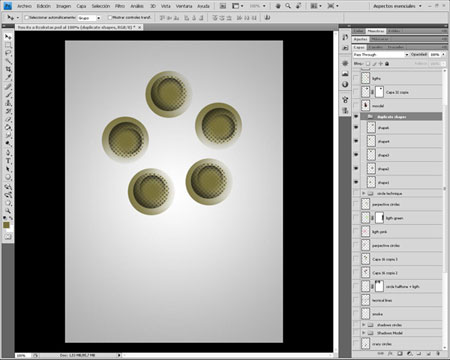Viewport: 450px width, 360px height.
Task: Select the Crop tool
Action: point(8,69)
